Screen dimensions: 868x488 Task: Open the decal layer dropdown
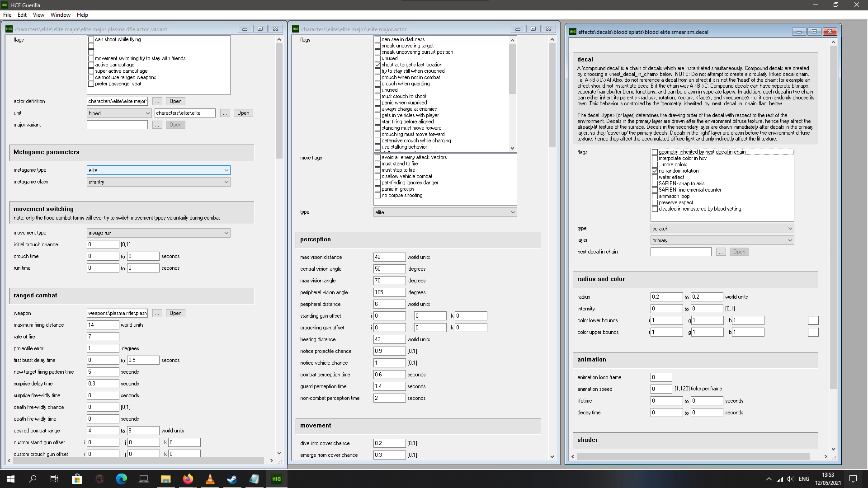tap(722, 240)
